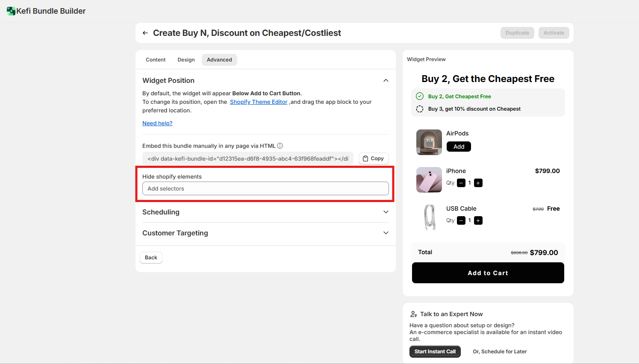639x364 pixels.
Task: Collapse the Widget Position section
Action: 386,80
